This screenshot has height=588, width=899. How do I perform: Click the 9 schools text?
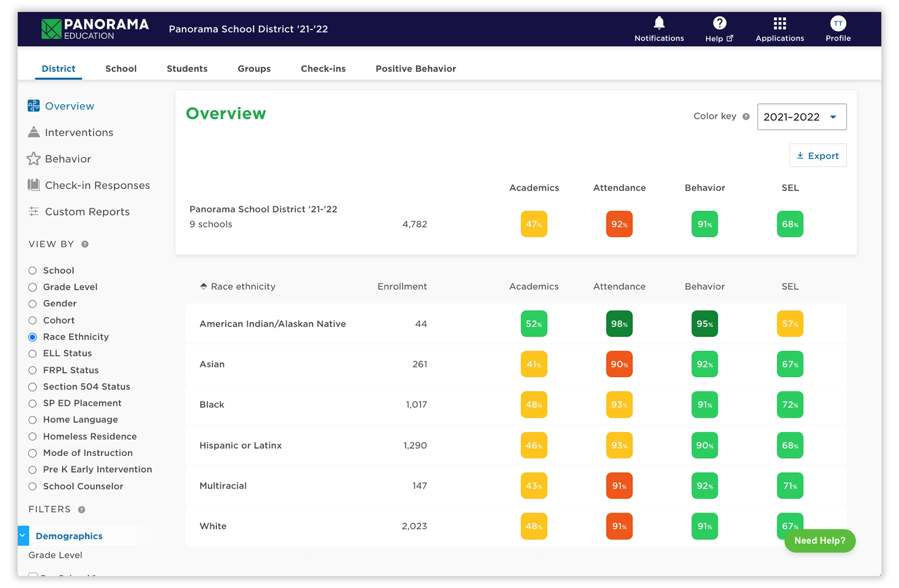[x=211, y=224]
